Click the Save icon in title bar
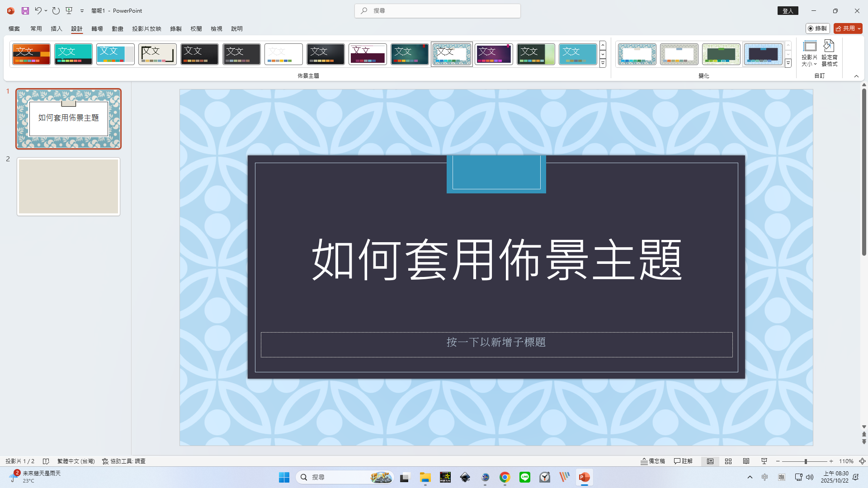This screenshot has height=488, width=868. [25, 10]
